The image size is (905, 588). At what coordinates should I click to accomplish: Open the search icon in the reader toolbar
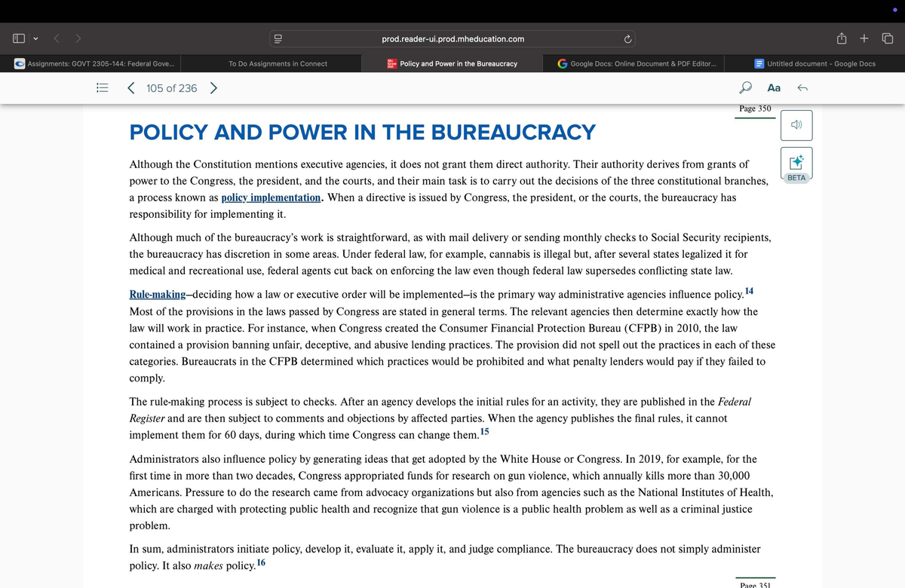(745, 87)
